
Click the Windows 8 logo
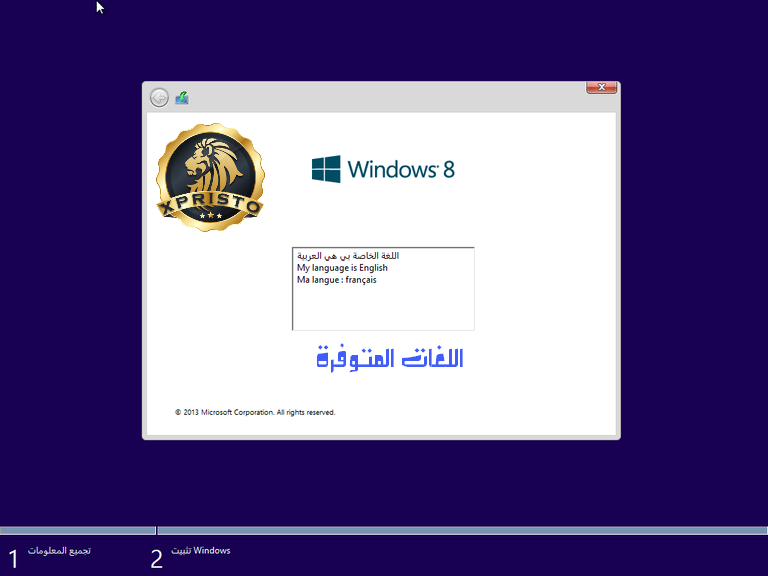coord(383,169)
